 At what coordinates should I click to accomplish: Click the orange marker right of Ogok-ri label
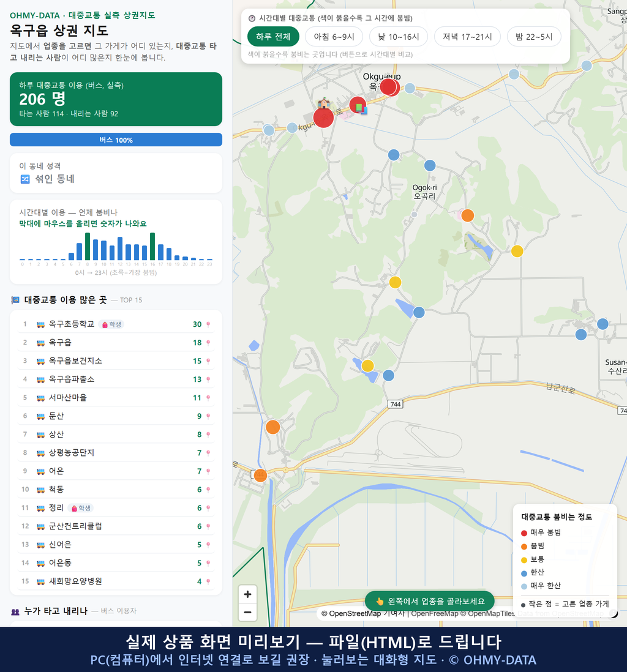[467, 215]
